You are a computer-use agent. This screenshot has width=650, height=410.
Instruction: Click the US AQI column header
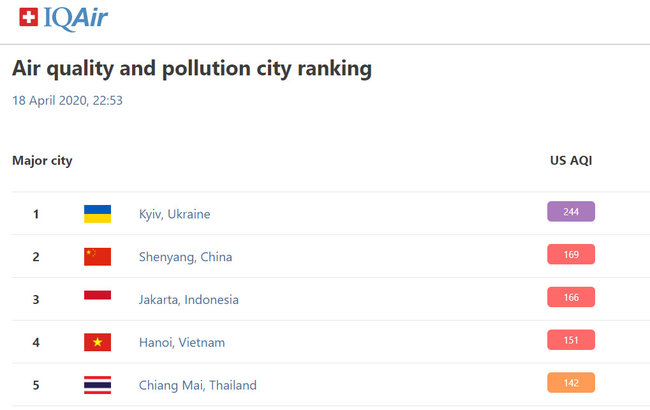tap(571, 160)
